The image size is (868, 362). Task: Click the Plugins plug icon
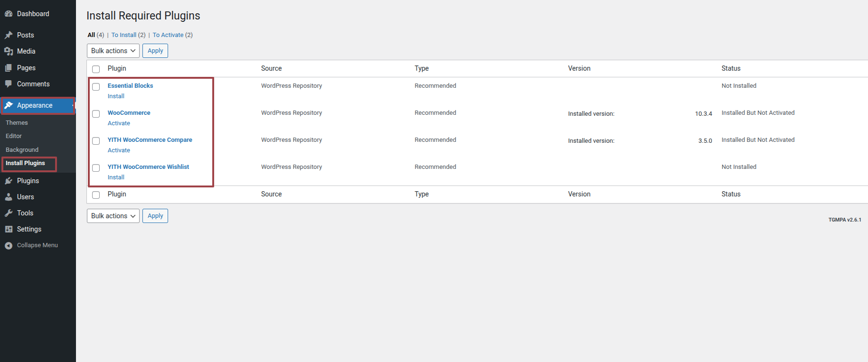click(x=9, y=181)
